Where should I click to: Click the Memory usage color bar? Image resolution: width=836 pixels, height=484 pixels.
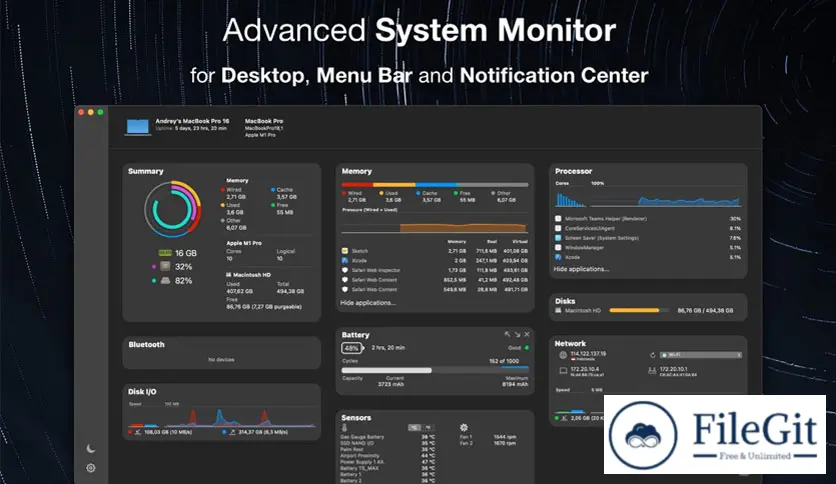(435, 185)
